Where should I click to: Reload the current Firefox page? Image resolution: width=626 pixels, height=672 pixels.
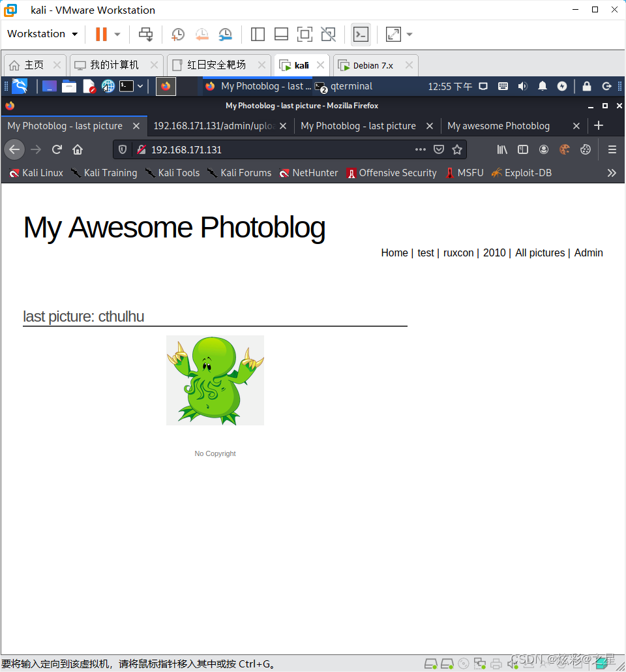pos(57,149)
